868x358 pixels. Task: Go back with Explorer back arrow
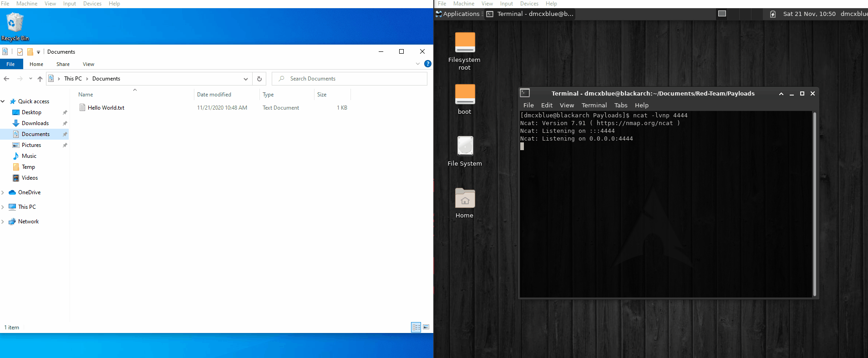[6, 79]
